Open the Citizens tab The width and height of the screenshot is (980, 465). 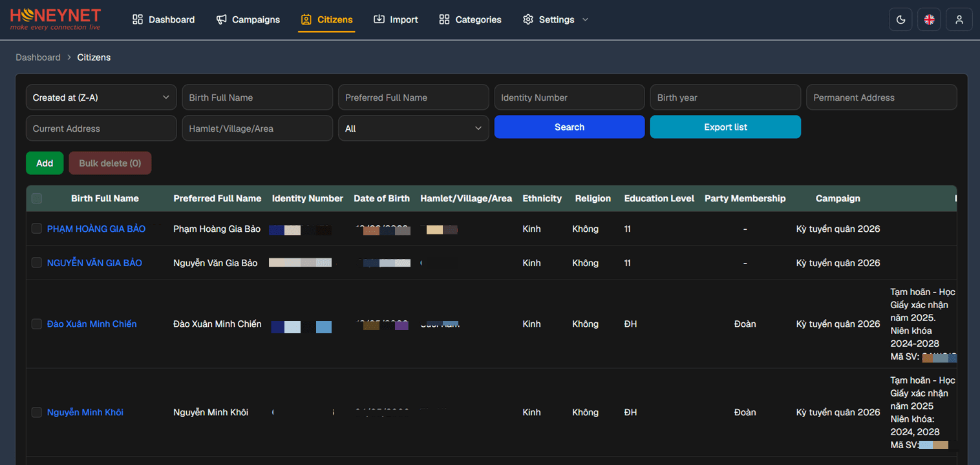pyautogui.click(x=326, y=19)
